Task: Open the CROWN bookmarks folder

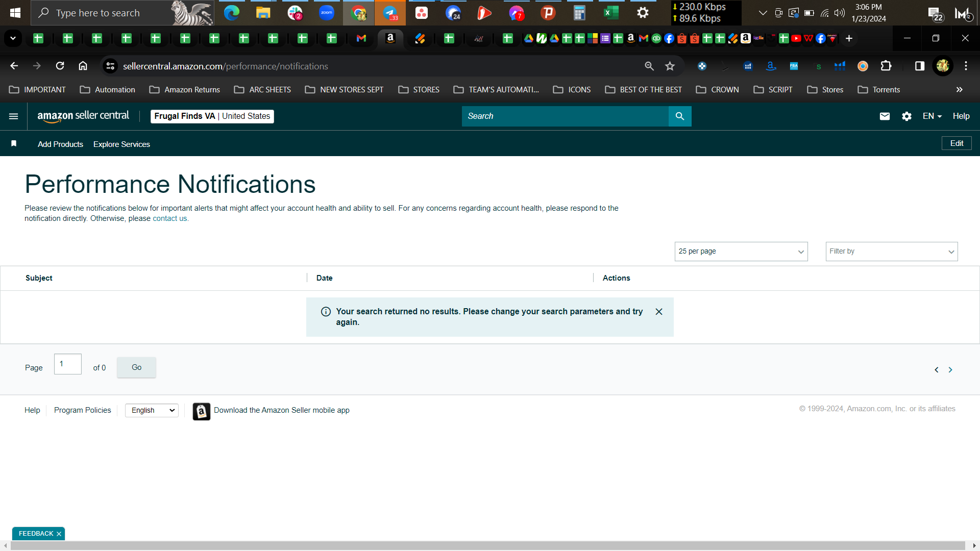Action: (x=717, y=89)
